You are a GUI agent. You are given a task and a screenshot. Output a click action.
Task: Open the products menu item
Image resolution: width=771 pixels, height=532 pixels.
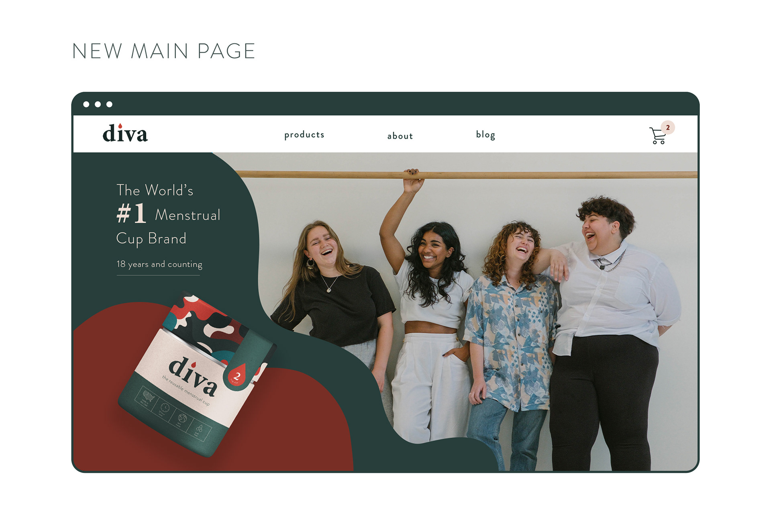304,135
